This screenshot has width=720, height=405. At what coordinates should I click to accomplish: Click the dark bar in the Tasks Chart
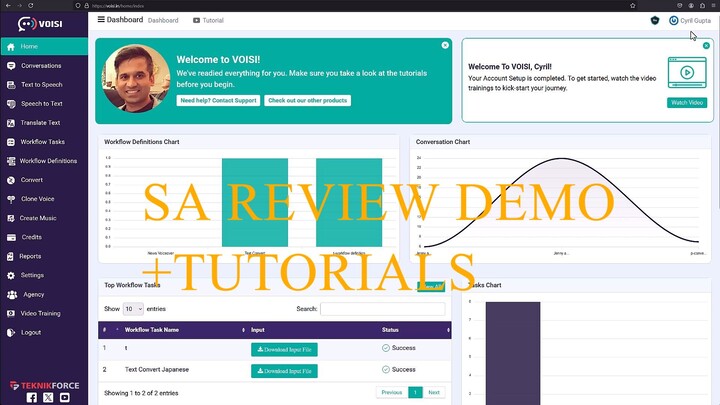(513, 353)
